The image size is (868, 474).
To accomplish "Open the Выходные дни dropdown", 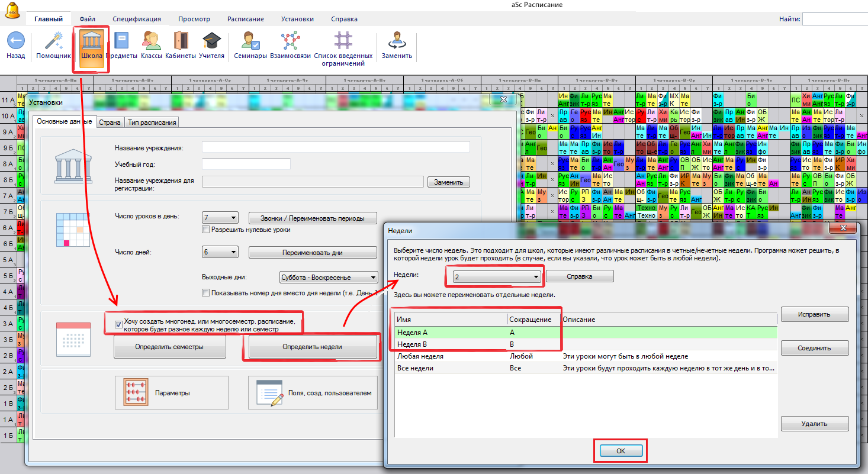I will [329, 277].
